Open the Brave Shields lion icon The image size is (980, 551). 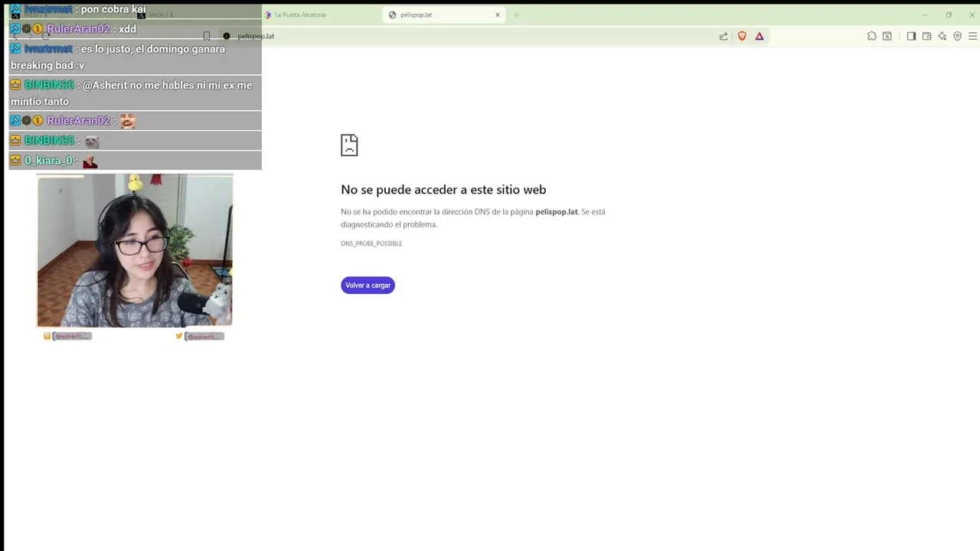click(742, 36)
